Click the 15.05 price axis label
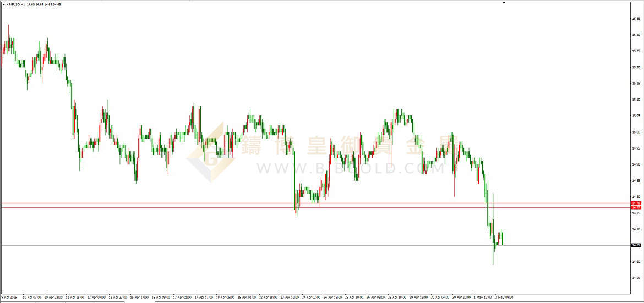Viewport: 644px width, 303px height. pyautogui.click(x=636, y=116)
